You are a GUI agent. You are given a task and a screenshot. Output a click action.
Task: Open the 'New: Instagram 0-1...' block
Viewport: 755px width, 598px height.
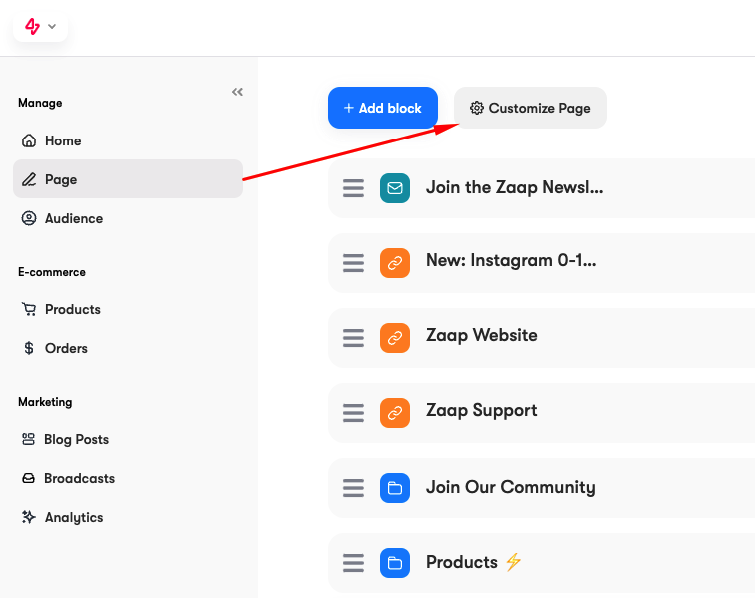tap(511, 260)
